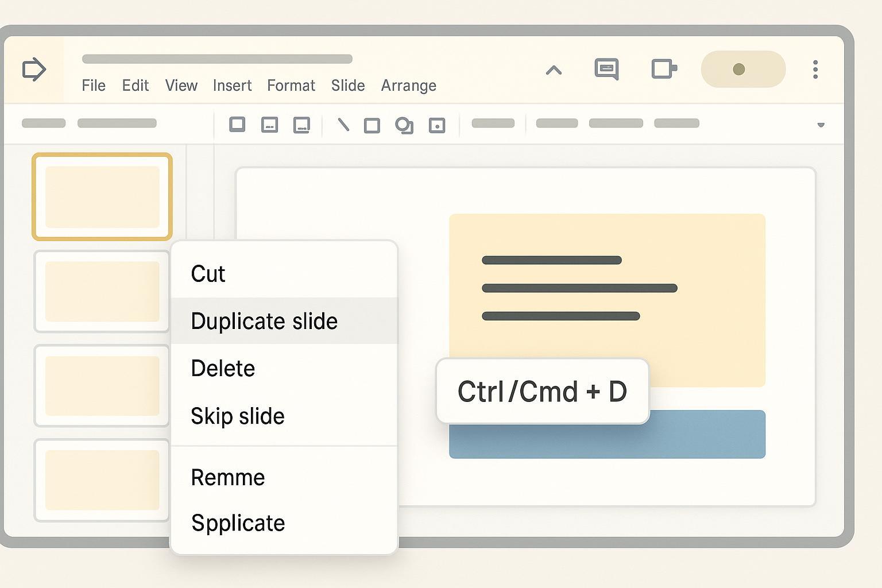The height and width of the screenshot is (588, 882).
Task: Expand the toolbar with the small down arrow
Action: [821, 125]
